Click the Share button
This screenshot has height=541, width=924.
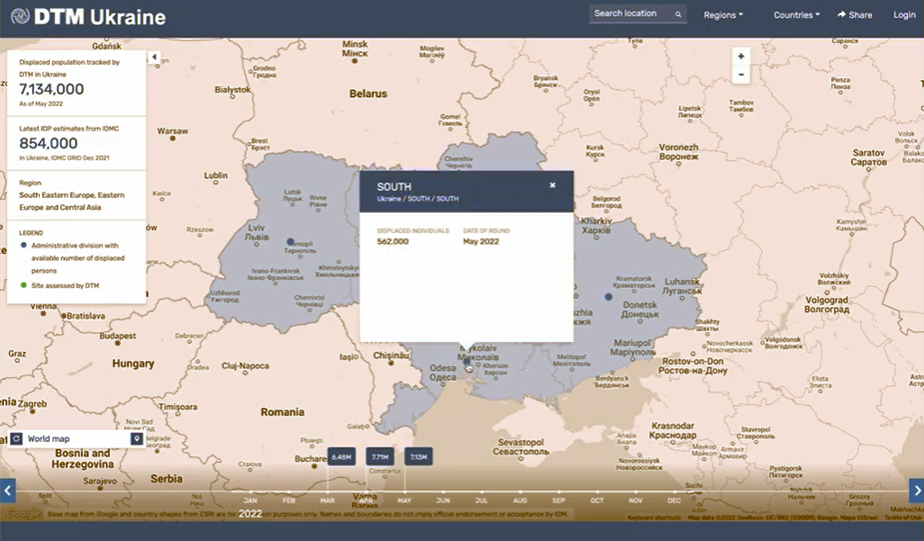click(854, 15)
